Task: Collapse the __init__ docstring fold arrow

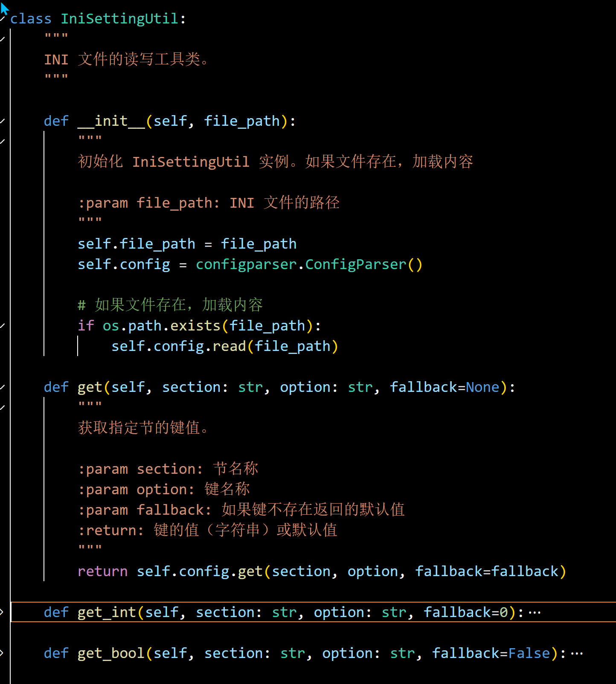Action: pos(2,142)
